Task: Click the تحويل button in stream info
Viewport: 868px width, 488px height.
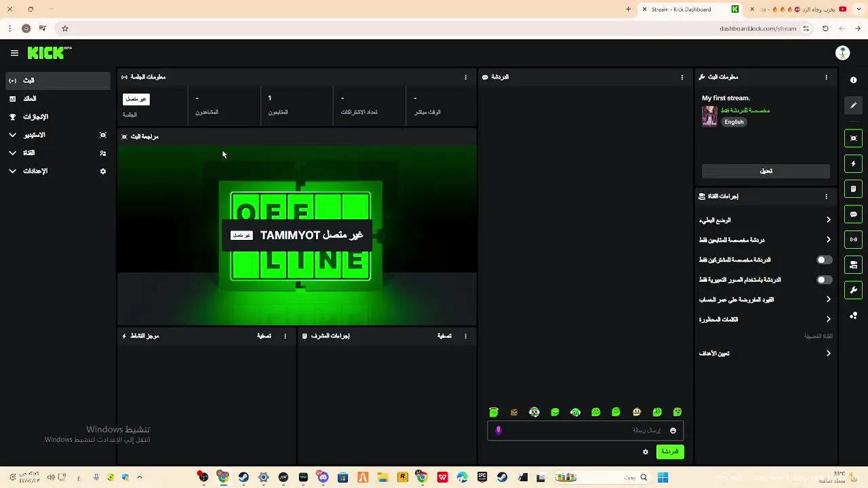Action: tap(766, 171)
